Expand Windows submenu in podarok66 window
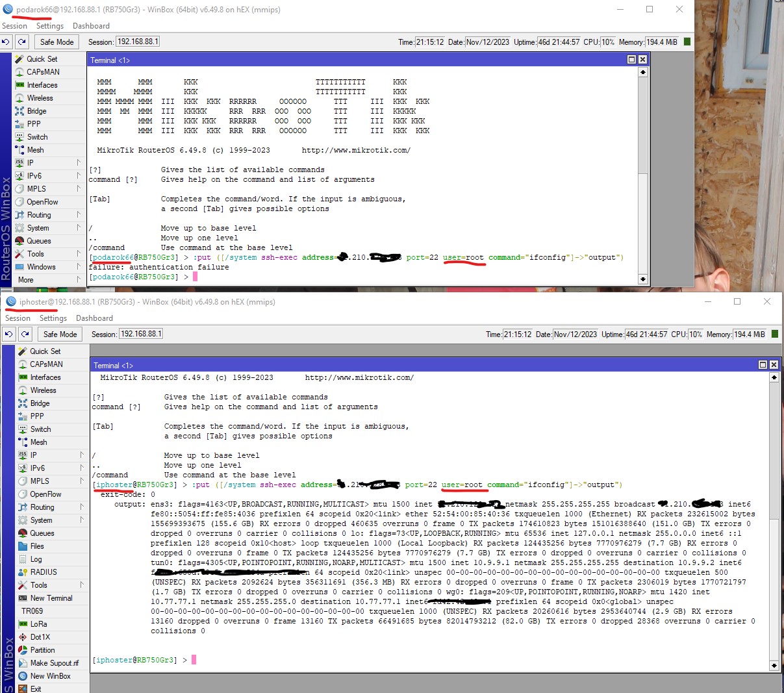This screenshot has width=784, height=693. point(79,266)
